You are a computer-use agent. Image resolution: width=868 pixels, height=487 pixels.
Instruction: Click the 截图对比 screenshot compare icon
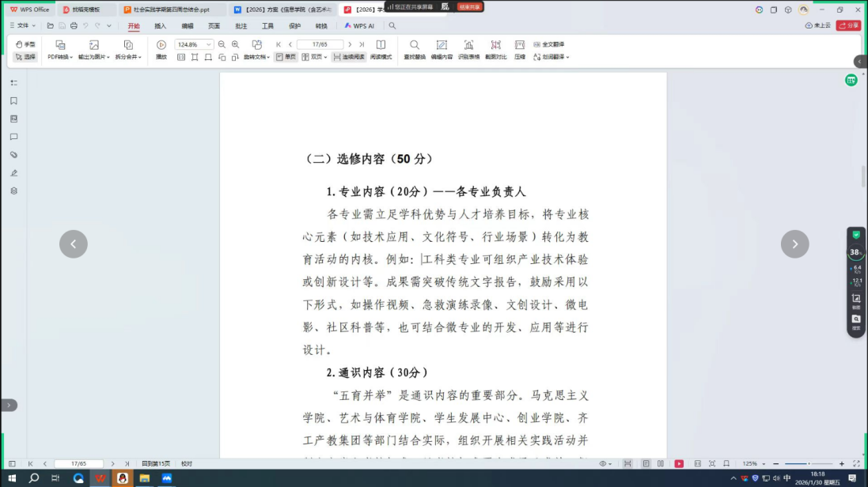(495, 45)
